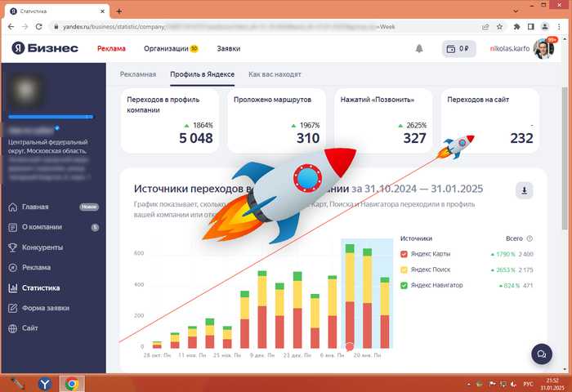Click the Яндекс Бизнес logo
This screenshot has height=392, width=572.
[x=44, y=48]
